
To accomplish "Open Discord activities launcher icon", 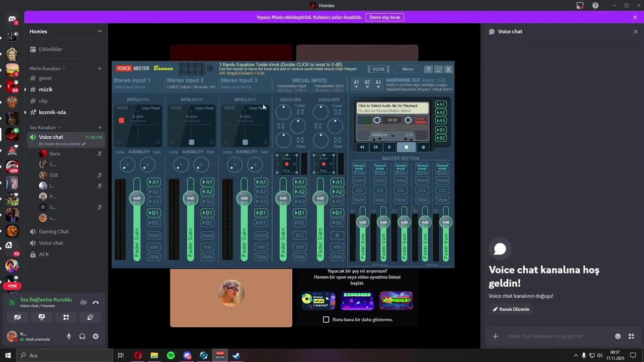I will coord(66,317).
